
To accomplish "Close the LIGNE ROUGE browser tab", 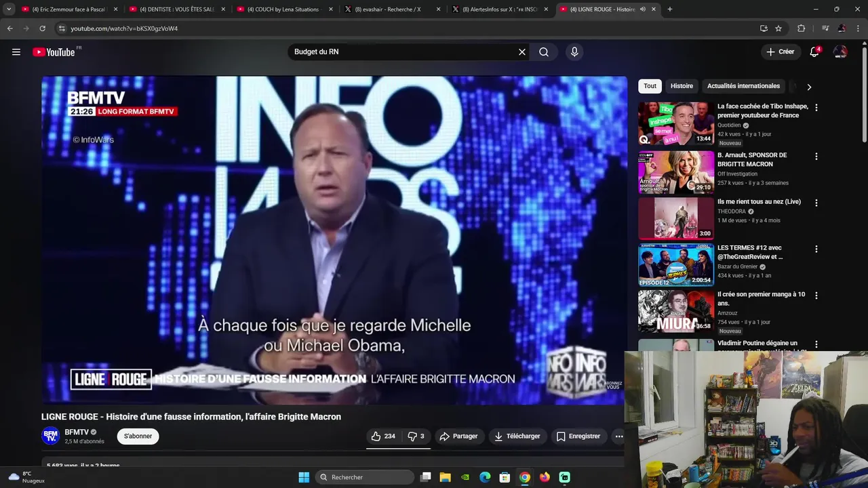I will click(x=654, y=9).
